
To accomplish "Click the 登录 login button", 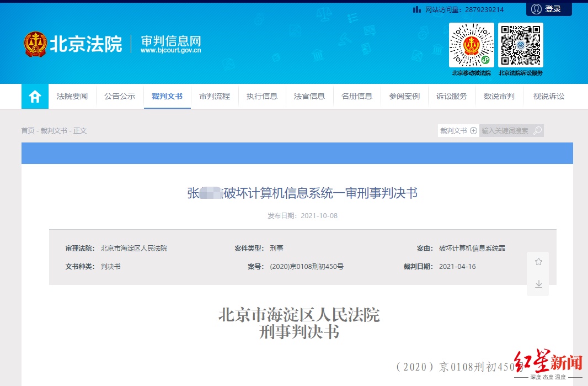I will pyautogui.click(x=553, y=9).
